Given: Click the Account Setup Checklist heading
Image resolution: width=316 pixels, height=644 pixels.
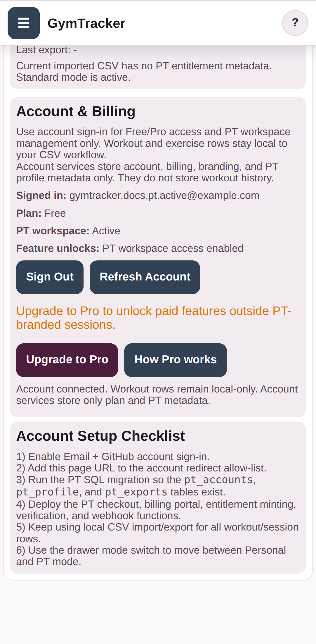Looking at the screenshot, I should 101,435.
